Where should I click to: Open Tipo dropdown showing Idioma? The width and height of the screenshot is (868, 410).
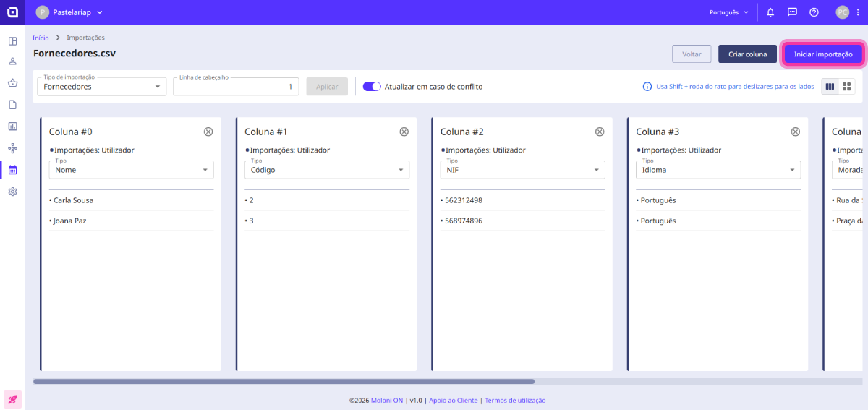point(718,170)
